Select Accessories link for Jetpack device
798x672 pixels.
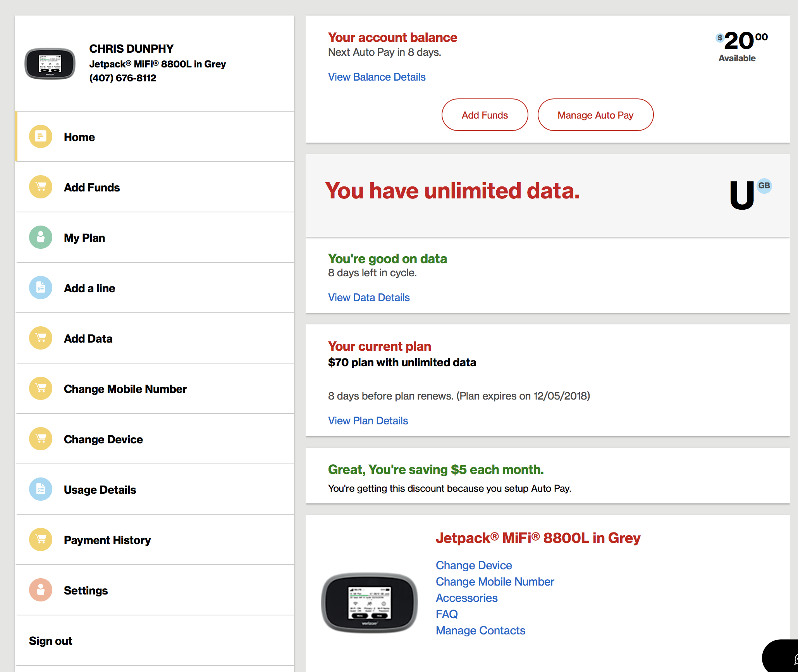tap(466, 597)
